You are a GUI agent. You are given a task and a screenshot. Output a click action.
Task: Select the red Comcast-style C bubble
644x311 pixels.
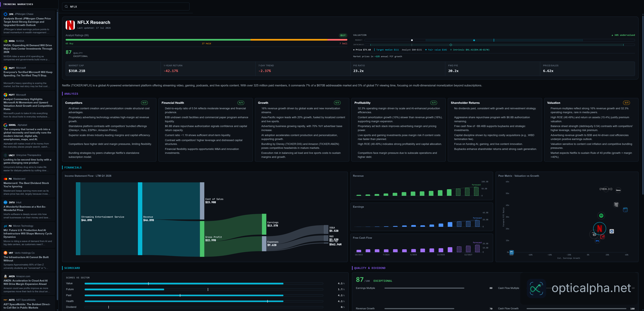click(603, 237)
